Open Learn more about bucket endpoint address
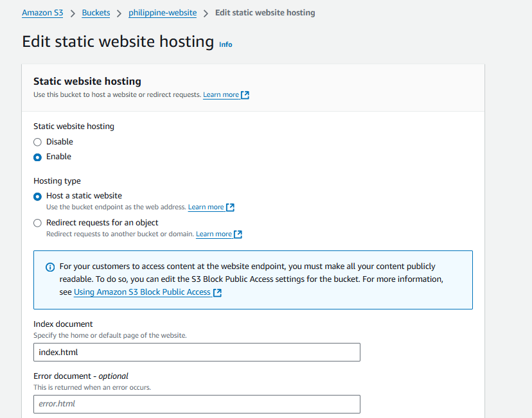Screen dimensions: 532x418 (206, 207)
